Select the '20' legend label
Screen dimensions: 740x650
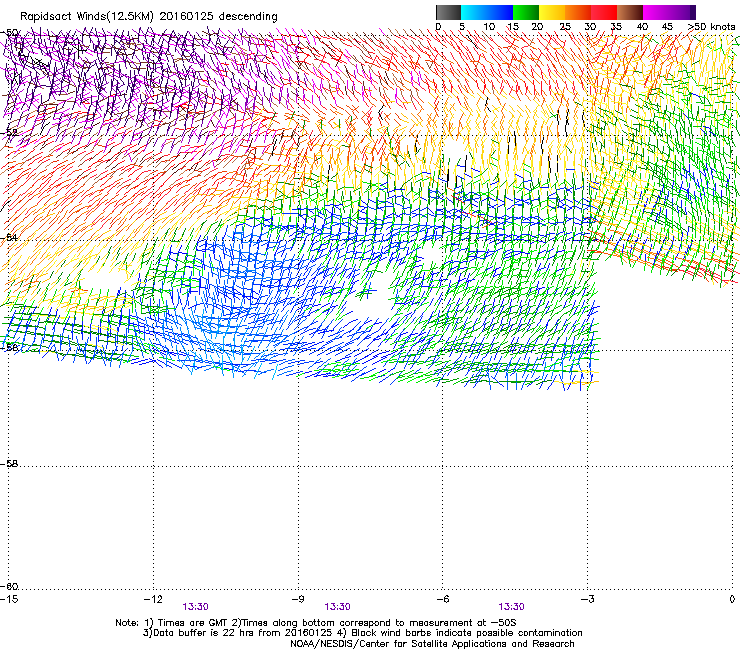click(x=537, y=27)
